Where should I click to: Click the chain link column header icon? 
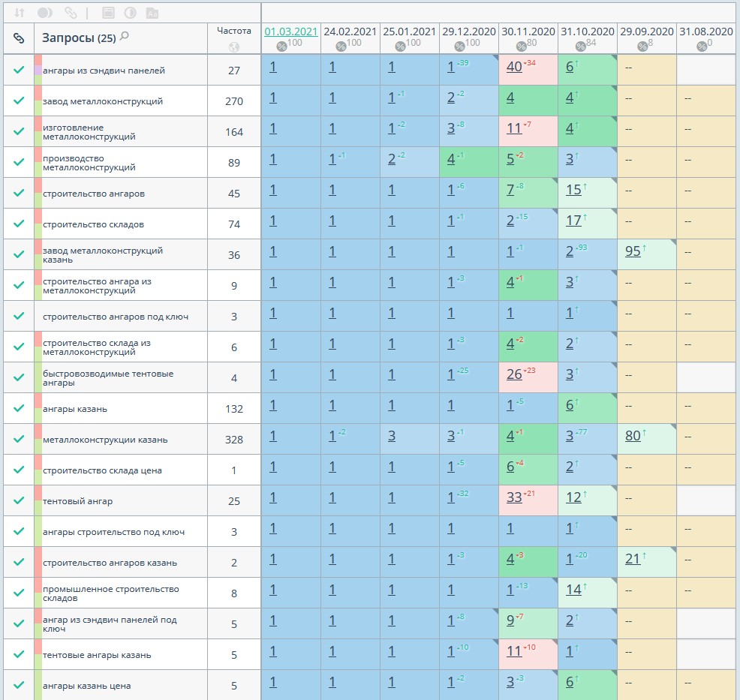point(19,38)
